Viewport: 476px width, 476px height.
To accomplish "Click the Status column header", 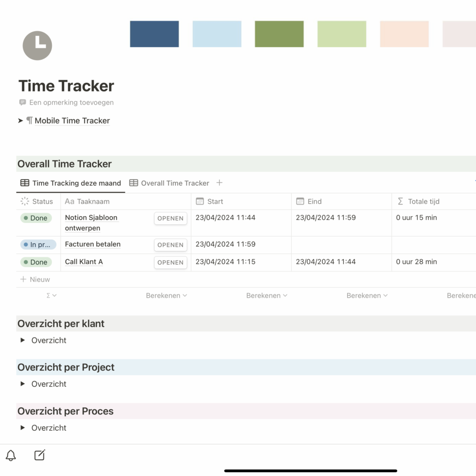I will (x=38, y=202).
